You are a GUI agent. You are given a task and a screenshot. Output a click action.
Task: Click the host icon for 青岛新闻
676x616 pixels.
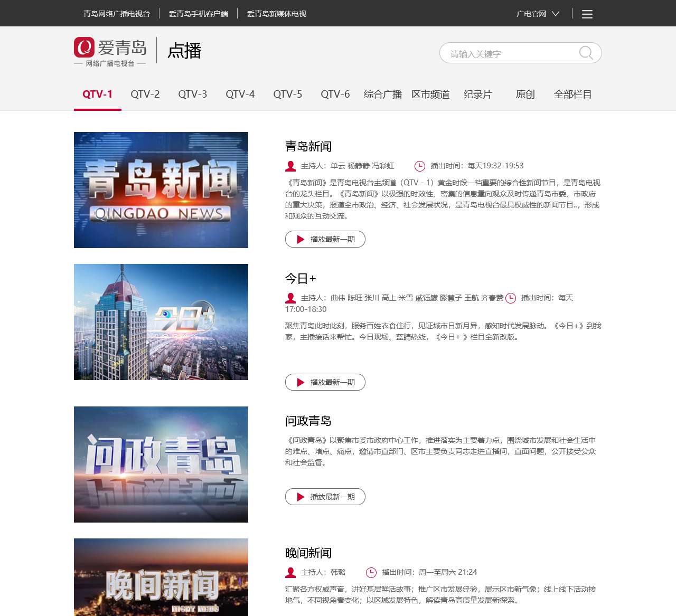click(x=290, y=166)
